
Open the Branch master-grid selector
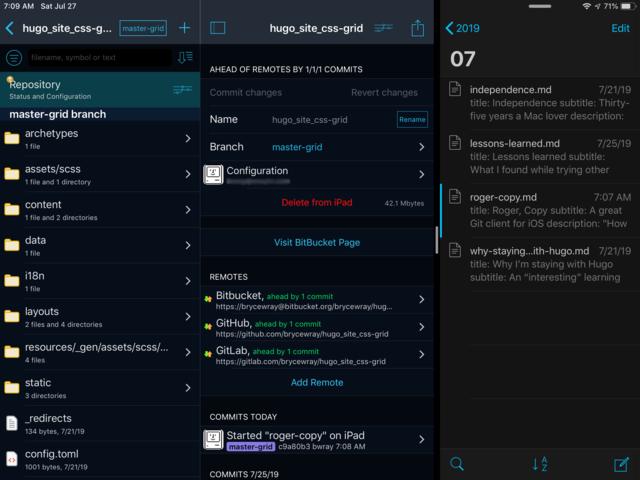[317, 147]
